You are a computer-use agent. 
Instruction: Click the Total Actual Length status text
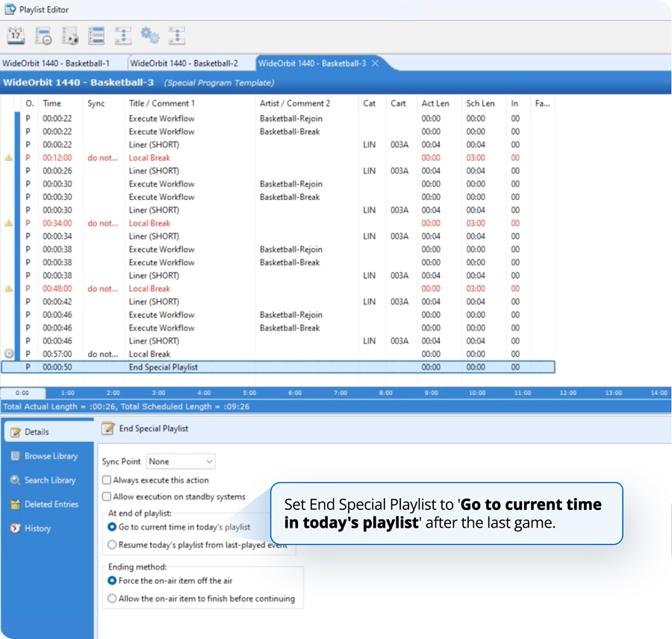[126, 407]
